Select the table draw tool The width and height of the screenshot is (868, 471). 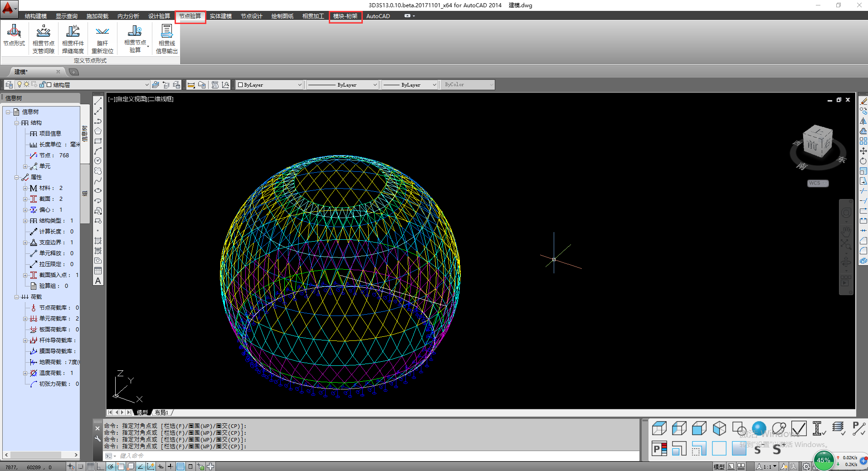click(98, 271)
